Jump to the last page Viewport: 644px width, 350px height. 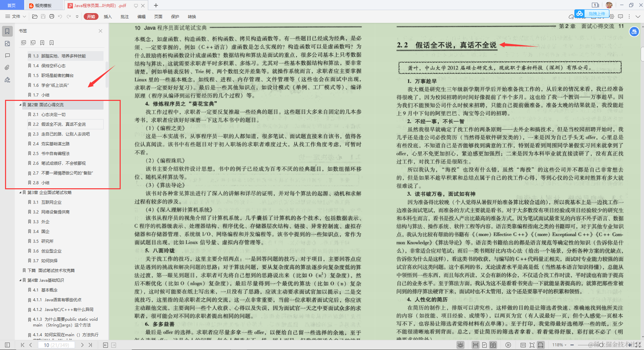coord(90,345)
